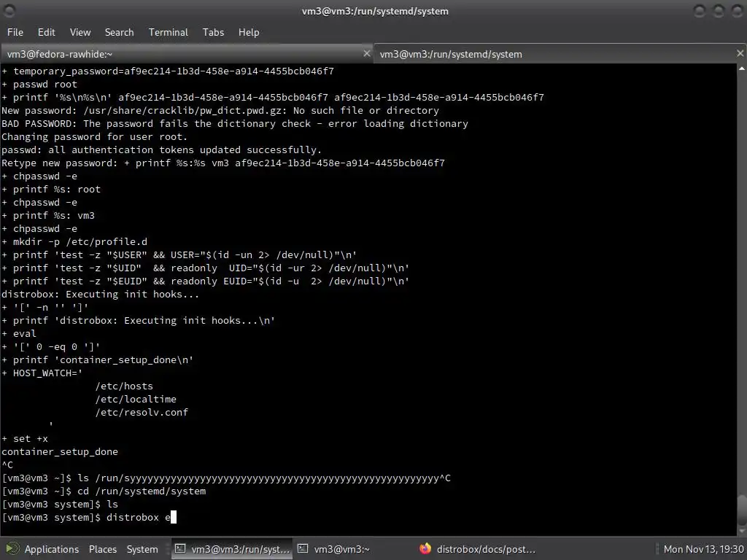The width and height of the screenshot is (747, 560).
Task: Open the Search menu
Action: pos(119,32)
